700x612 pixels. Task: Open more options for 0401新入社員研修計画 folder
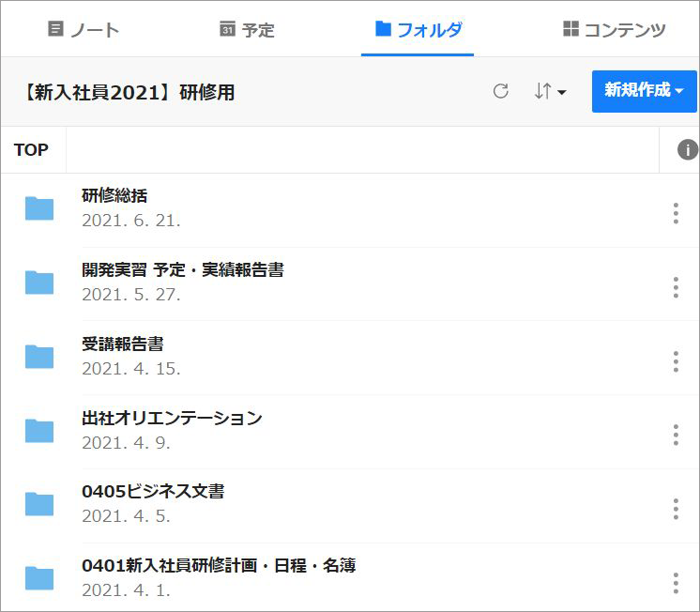click(676, 583)
